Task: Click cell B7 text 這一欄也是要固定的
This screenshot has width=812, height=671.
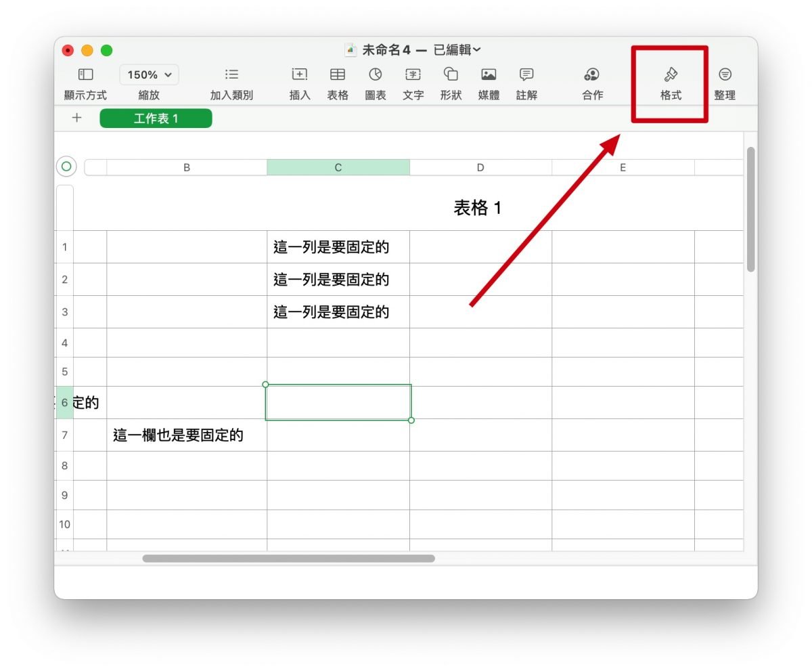Action: click(x=178, y=435)
